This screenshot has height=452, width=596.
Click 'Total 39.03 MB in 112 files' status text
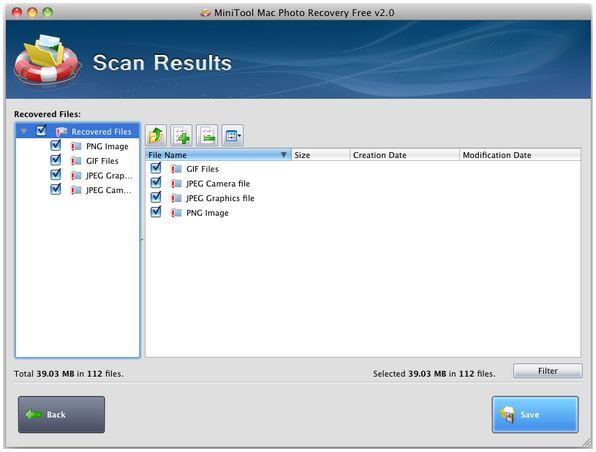point(69,374)
